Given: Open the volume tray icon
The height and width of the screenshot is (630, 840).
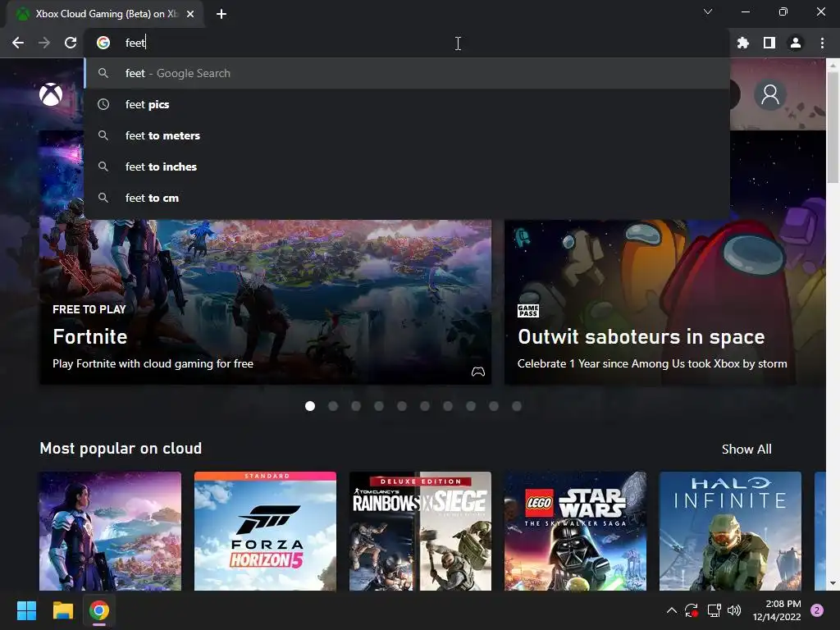Looking at the screenshot, I should [734, 610].
